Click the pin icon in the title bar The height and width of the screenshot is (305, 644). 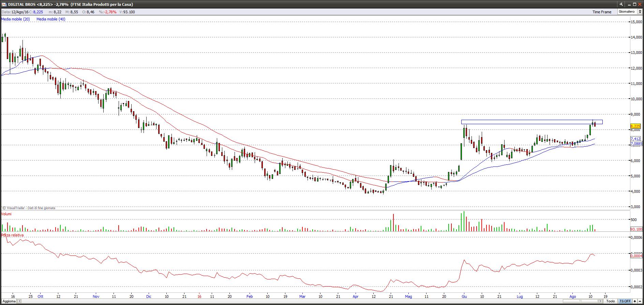[x=621, y=4]
